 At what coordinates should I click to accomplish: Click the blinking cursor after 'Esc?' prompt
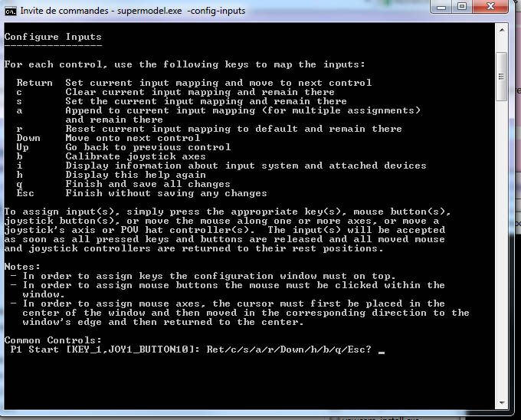(x=381, y=350)
